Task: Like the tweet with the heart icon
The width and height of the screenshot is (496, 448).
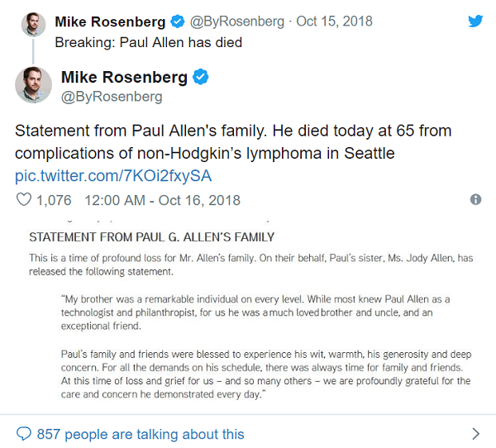Action: click(24, 200)
